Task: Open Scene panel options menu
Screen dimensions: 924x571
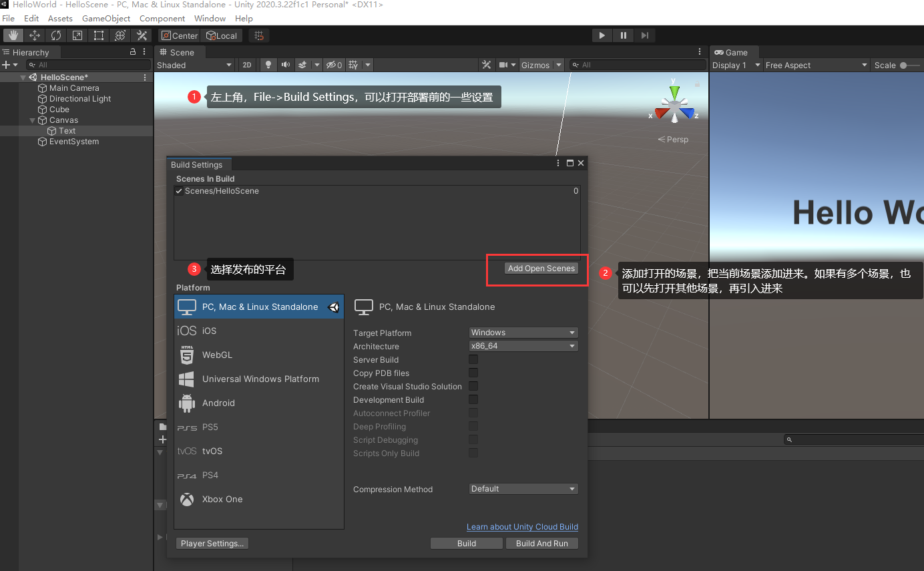Action: click(x=700, y=52)
